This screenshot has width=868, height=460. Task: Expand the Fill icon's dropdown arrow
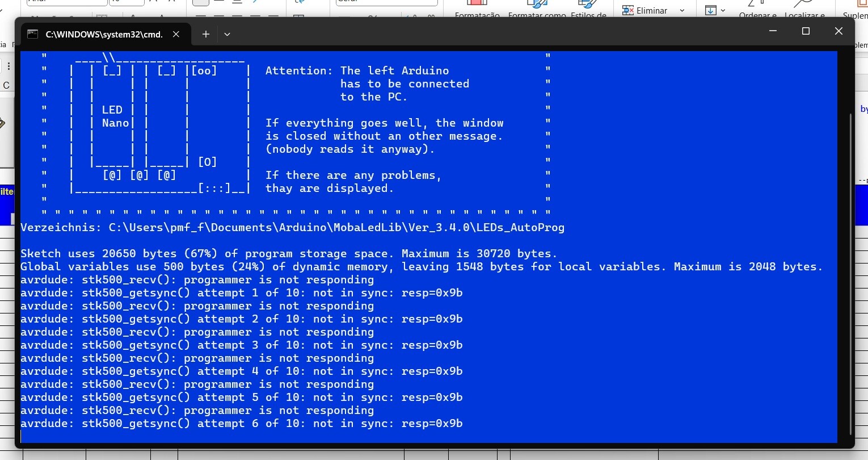[x=723, y=10]
